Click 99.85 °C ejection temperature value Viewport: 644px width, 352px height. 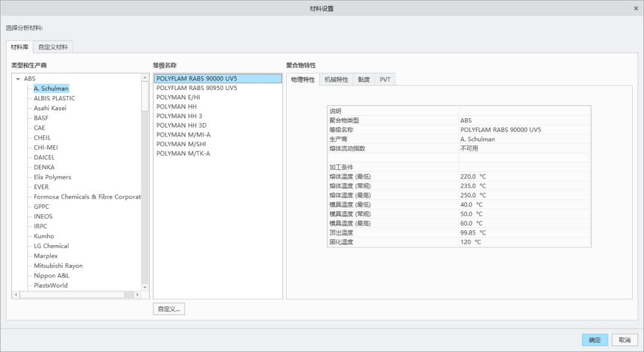[x=473, y=233]
